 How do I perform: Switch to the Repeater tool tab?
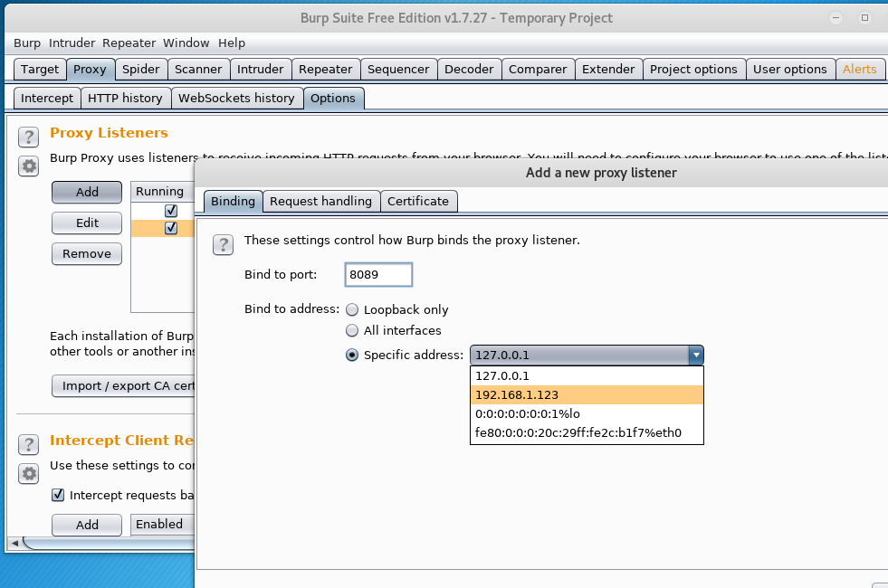pyautogui.click(x=326, y=69)
